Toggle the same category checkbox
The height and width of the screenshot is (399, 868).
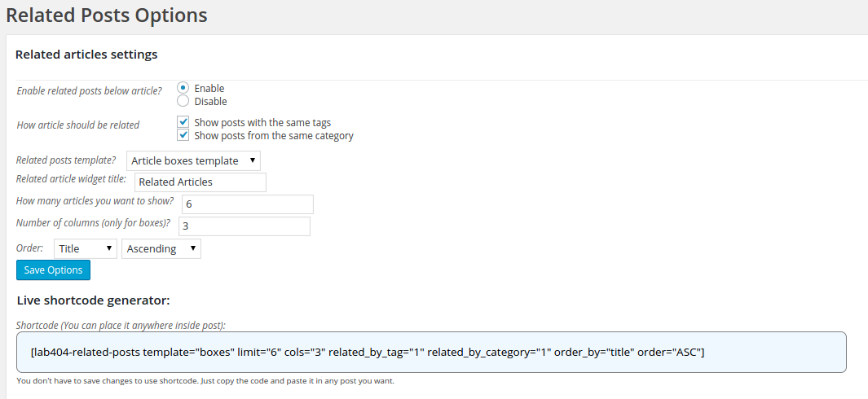pos(183,135)
